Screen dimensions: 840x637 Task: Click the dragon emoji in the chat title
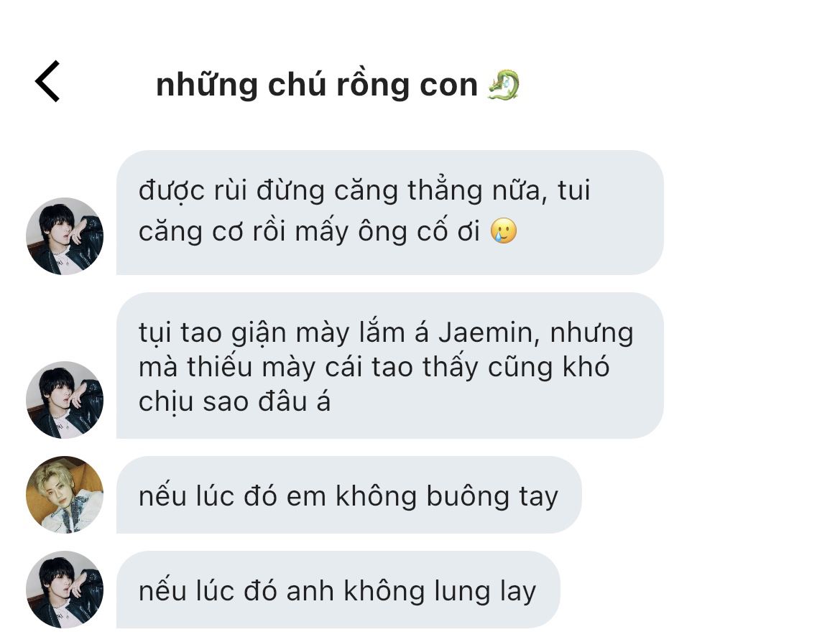tap(504, 85)
